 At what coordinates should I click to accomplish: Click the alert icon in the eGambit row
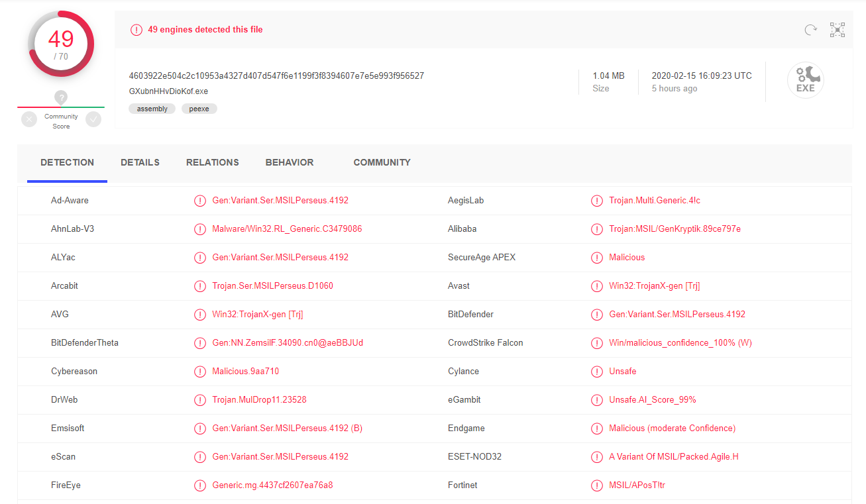click(597, 400)
